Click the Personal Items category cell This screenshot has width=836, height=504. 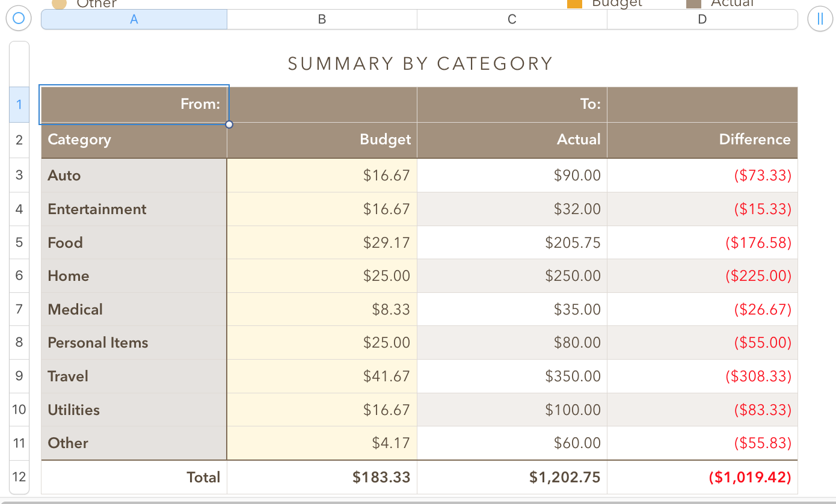click(134, 342)
